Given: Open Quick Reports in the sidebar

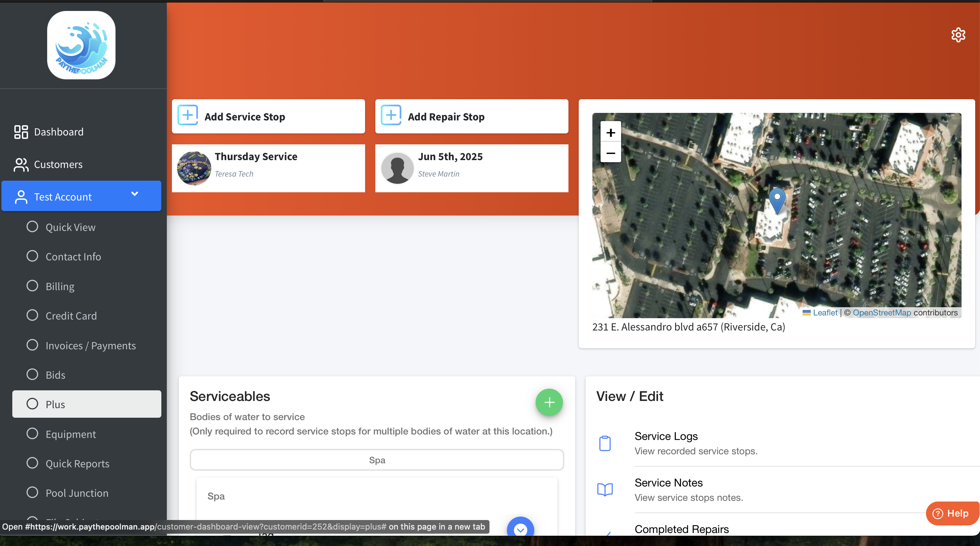Looking at the screenshot, I should click(x=87, y=463).
